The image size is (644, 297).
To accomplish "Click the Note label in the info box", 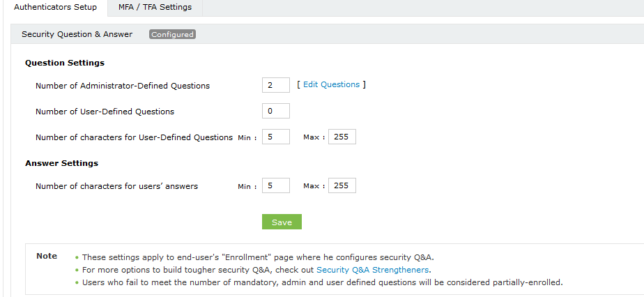I will [x=47, y=256].
